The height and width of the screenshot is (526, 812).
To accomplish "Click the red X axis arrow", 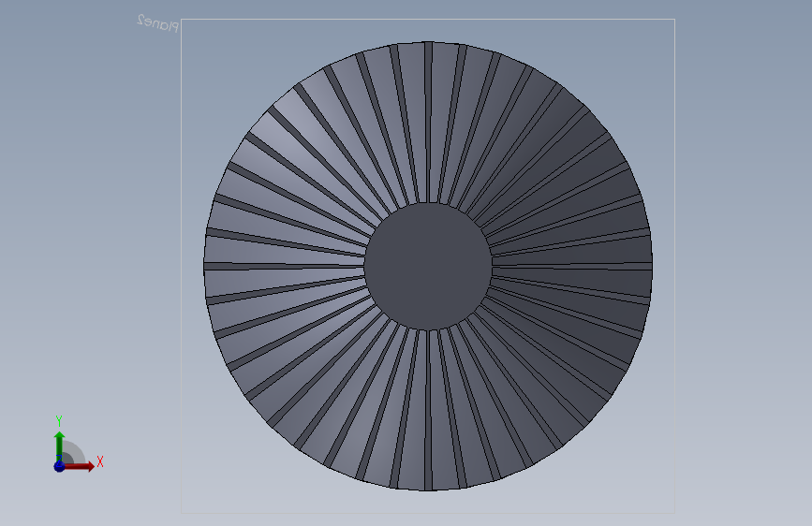I will (x=80, y=466).
